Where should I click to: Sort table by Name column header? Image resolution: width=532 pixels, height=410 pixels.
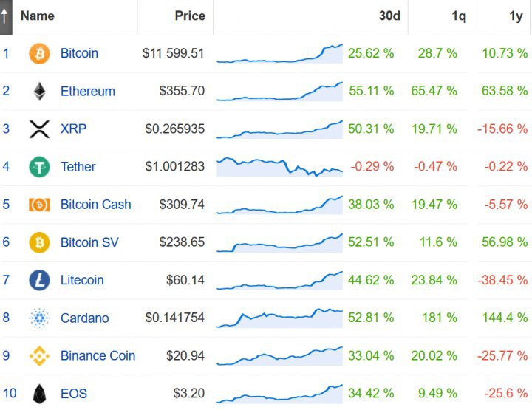point(38,16)
